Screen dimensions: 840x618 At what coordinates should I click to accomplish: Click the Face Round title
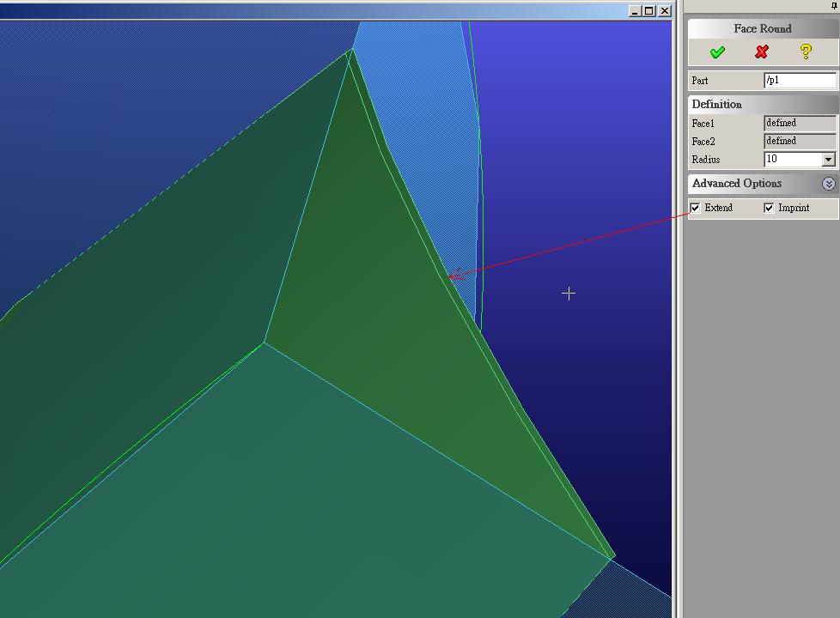pos(763,29)
